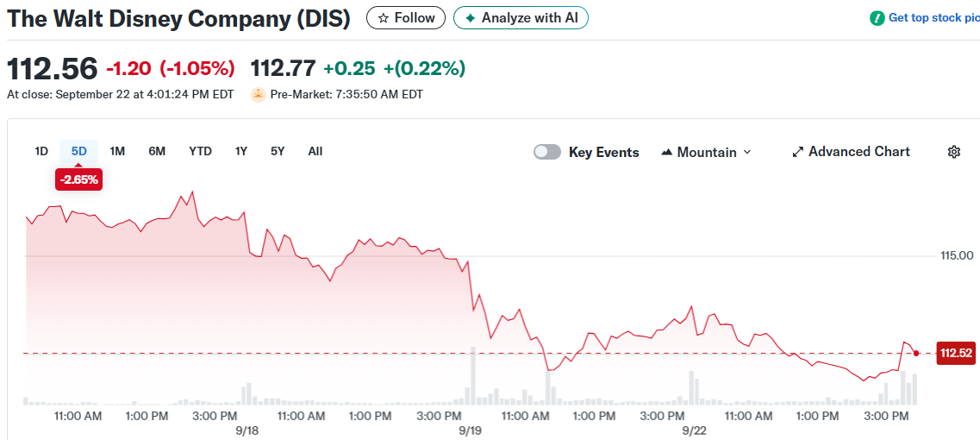The width and height of the screenshot is (980, 440).
Task: Click the +0.25 +(0.22%) pre-market change
Action: pyautogui.click(x=396, y=67)
